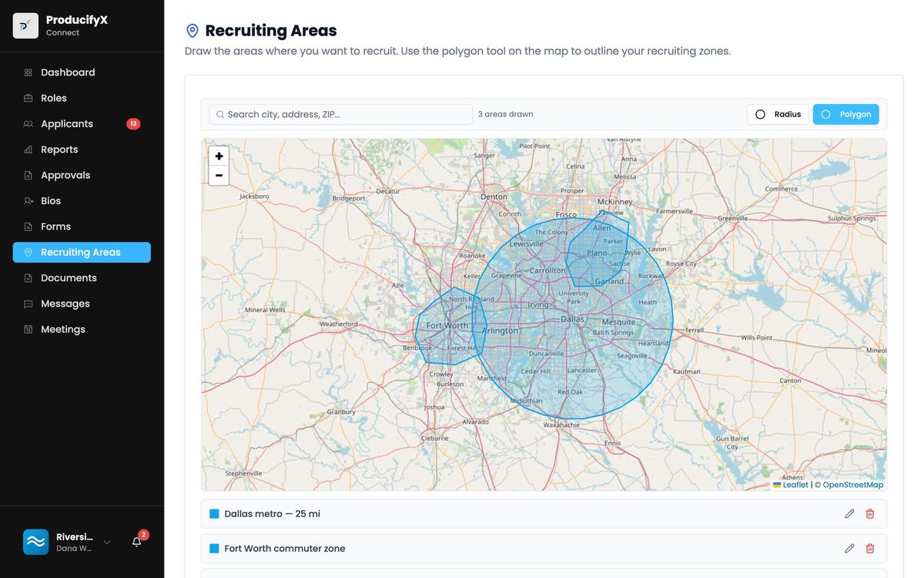Viewport: 924px width, 578px height.
Task: Select the Radius drawing mode
Action: 778,114
